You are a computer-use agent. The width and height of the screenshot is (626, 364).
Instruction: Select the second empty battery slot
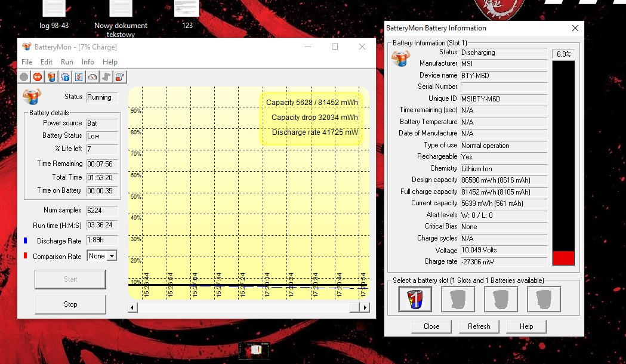click(x=458, y=299)
